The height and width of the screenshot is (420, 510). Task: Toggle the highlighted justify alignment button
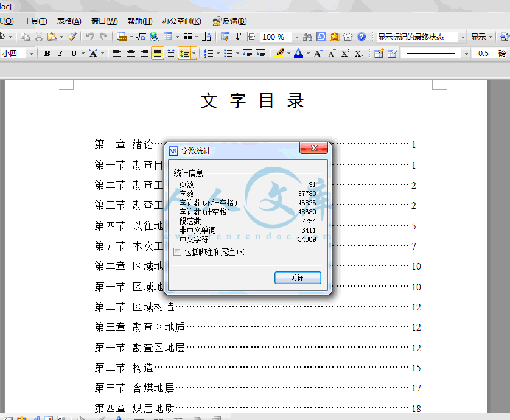[x=158, y=54]
